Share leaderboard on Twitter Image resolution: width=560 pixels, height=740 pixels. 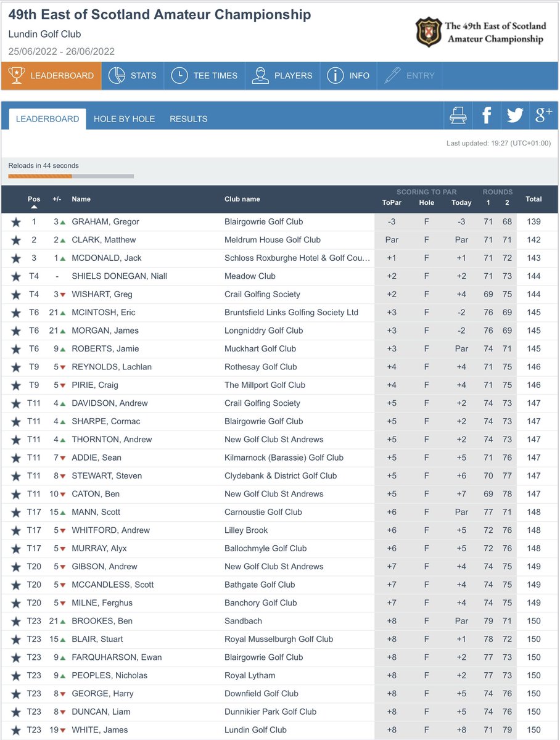(x=515, y=115)
